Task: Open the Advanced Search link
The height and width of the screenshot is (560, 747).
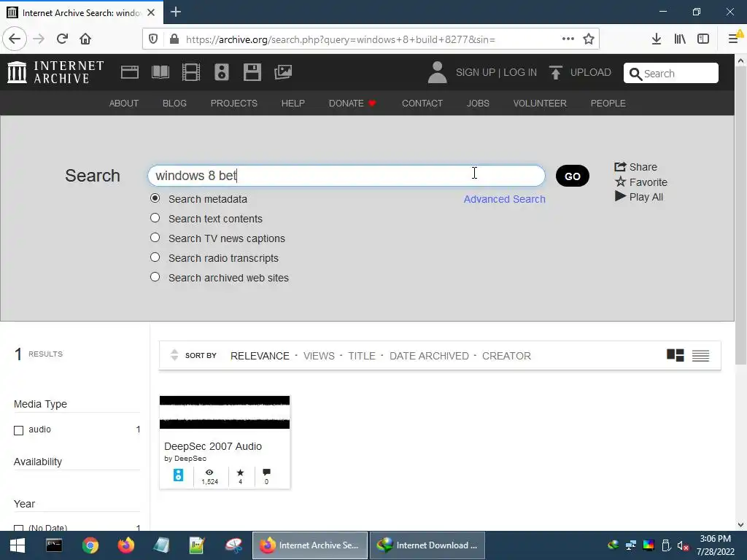Action: click(x=505, y=199)
